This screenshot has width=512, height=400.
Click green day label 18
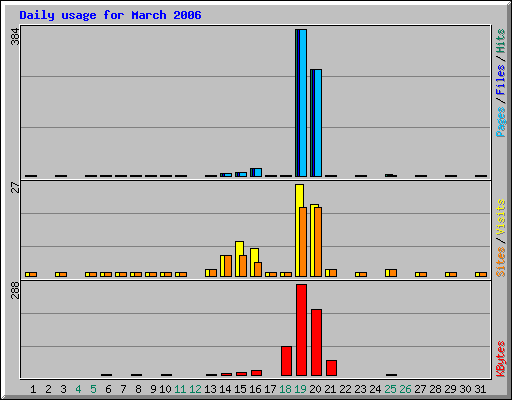pyautogui.click(x=285, y=389)
